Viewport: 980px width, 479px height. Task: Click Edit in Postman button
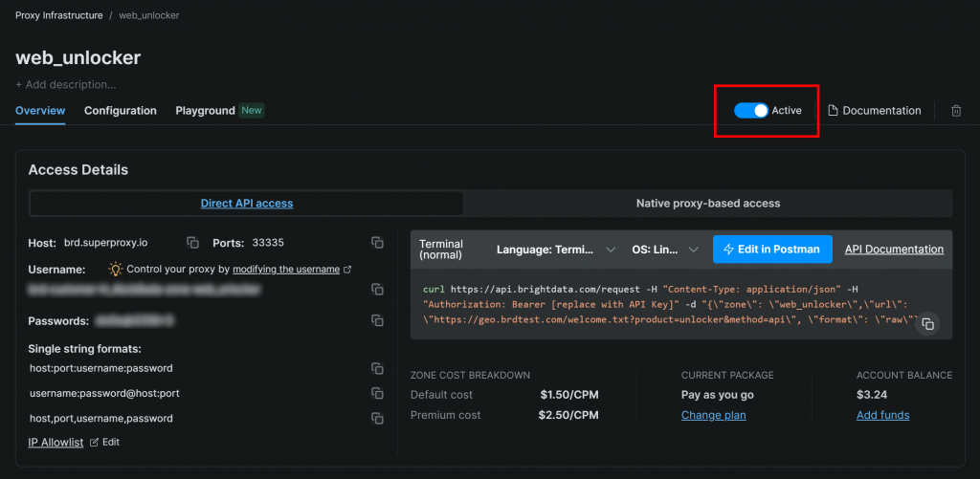coord(772,250)
